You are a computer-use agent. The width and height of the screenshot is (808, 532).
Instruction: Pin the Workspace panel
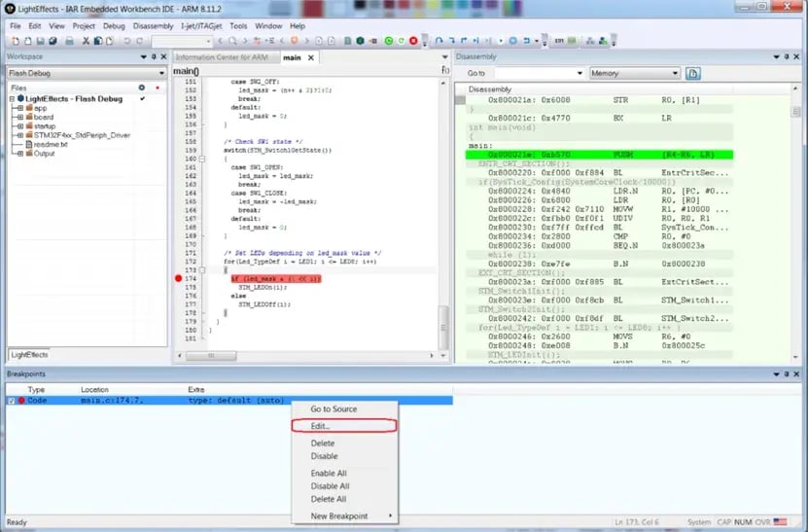tap(154, 56)
